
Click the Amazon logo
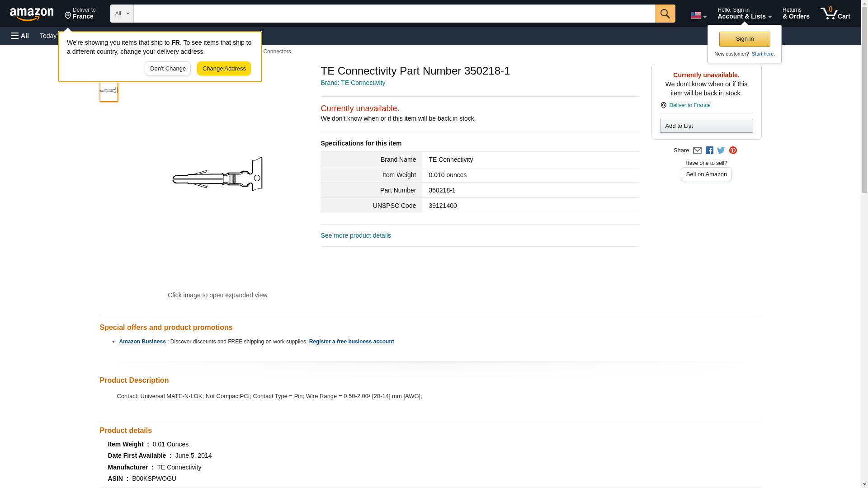pos(32,14)
